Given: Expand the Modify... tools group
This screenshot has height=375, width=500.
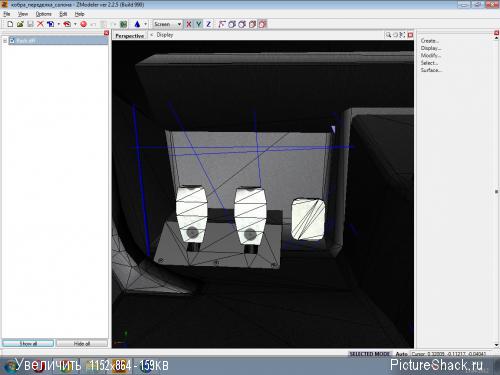Looking at the screenshot, I should point(430,55).
